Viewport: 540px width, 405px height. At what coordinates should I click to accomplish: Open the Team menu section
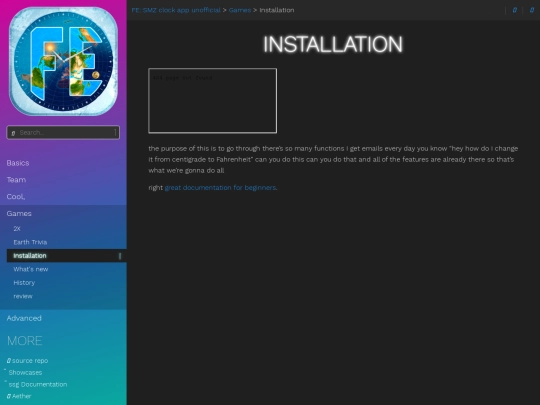pyautogui.click(x=16, y=180)
